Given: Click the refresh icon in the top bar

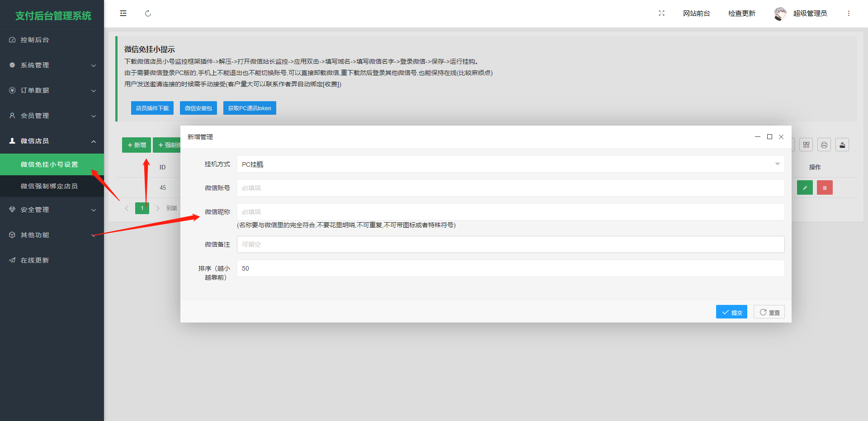Looking at the screenshot, I should click(148, 14).
